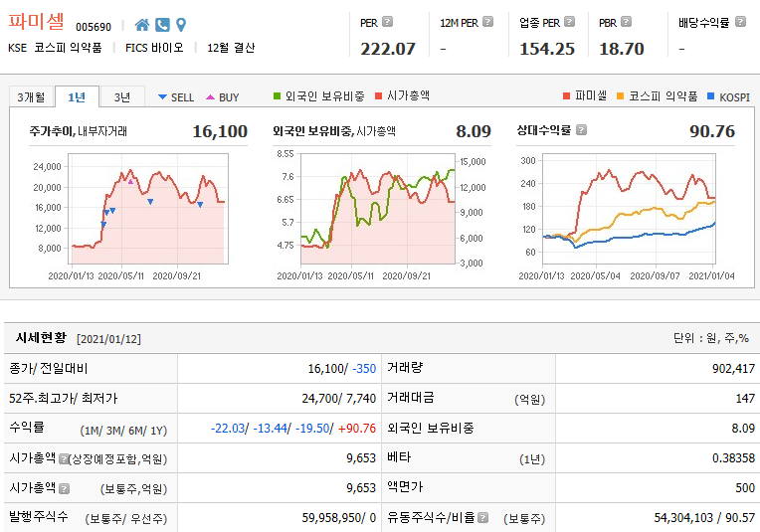Click the pink BUY marker on price chart
This screenshot has height=532, width=760.
(130, 182)
